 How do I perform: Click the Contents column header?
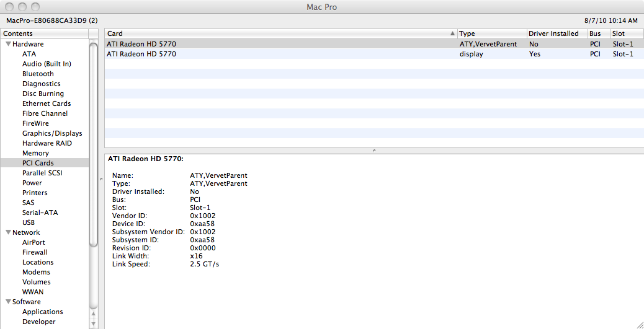coord(44,33)
